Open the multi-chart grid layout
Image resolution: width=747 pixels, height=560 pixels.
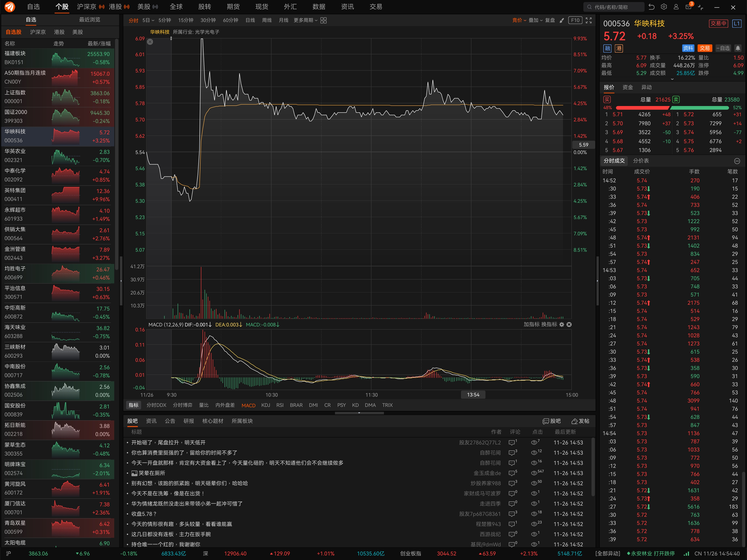323,21
